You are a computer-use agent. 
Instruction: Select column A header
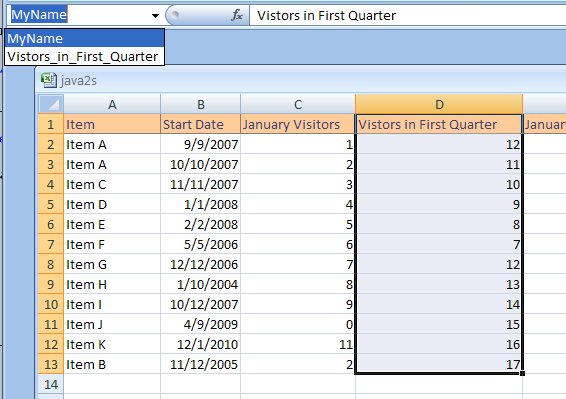tap(112, 104)
